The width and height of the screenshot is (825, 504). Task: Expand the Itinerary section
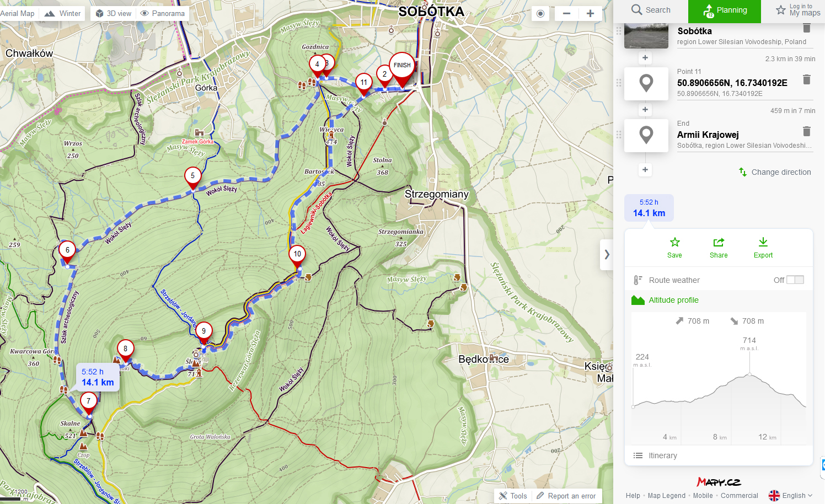click(662, 455)
